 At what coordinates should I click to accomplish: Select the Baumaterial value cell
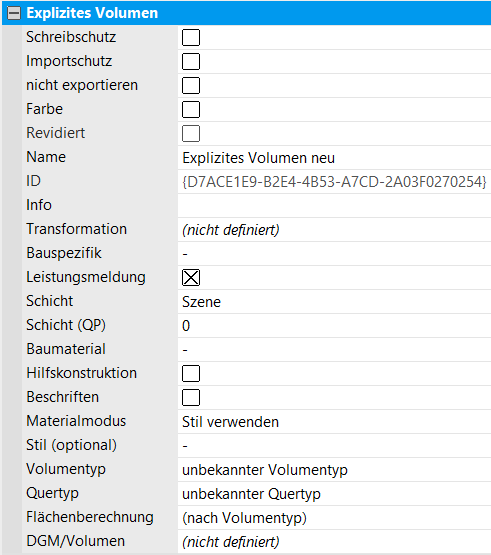pos(334,350)
